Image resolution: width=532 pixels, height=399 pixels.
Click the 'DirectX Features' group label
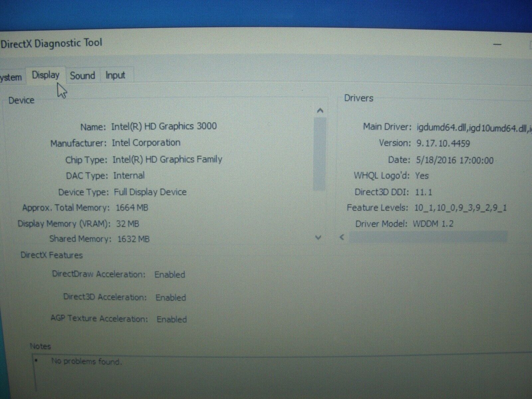click(52, 255)
